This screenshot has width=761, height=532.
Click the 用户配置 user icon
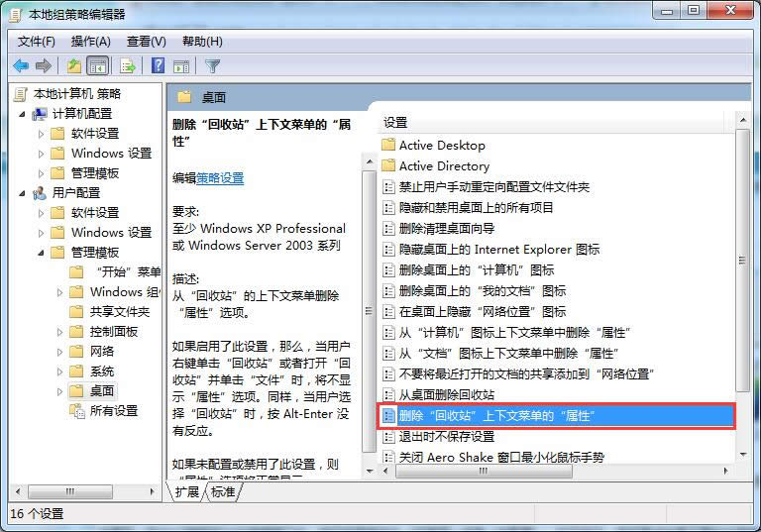[x=40, y=193]
